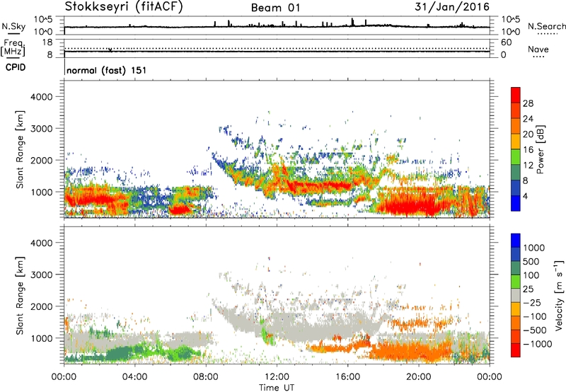Click the dotted legend line under N.Search

tap(548, 34)
